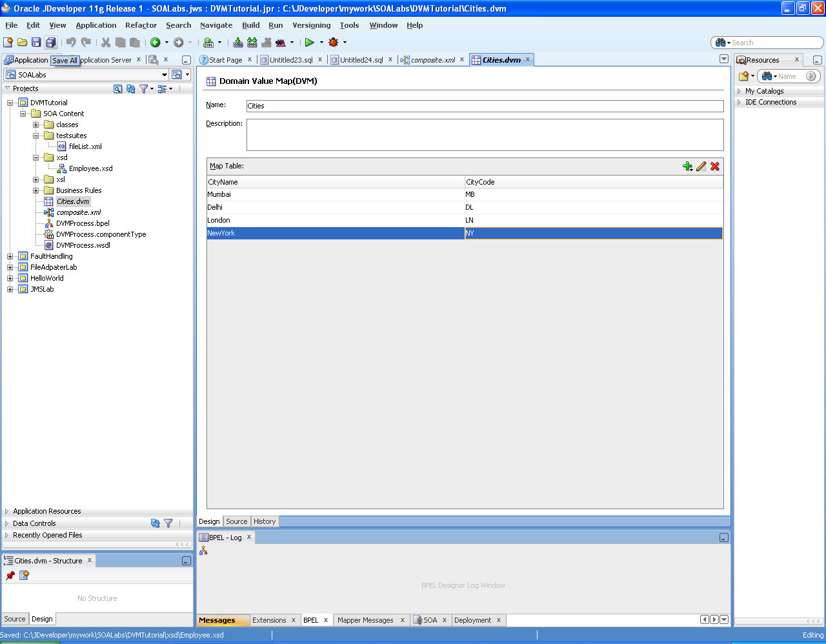
Task: Expand the FaultHandling project node
Action: coord(10,256)
